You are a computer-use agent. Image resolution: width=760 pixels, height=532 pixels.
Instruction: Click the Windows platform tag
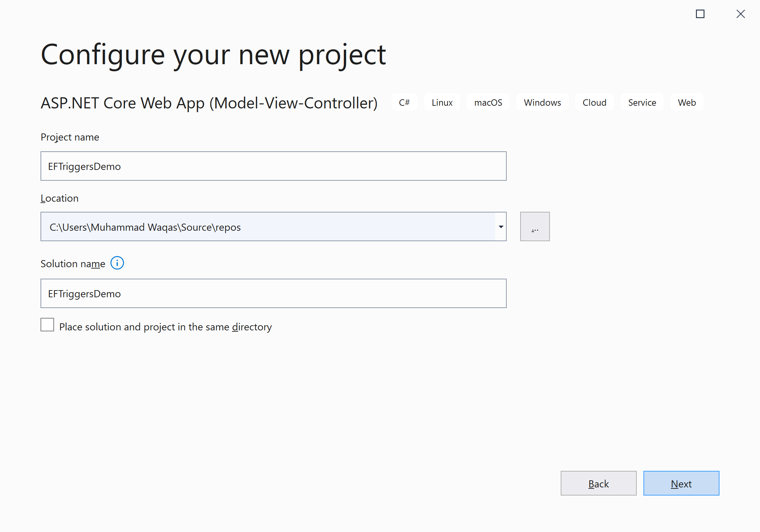tap(542, 102)
